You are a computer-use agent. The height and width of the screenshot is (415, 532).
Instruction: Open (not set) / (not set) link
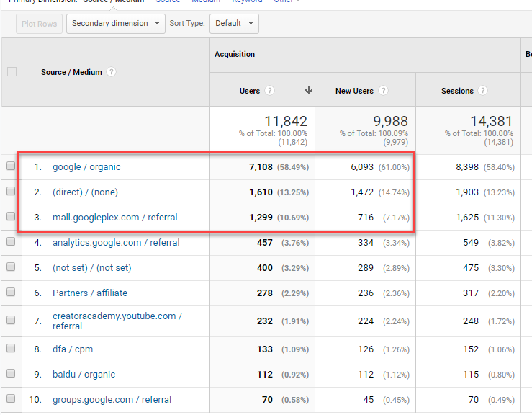[x=92, y=267]
